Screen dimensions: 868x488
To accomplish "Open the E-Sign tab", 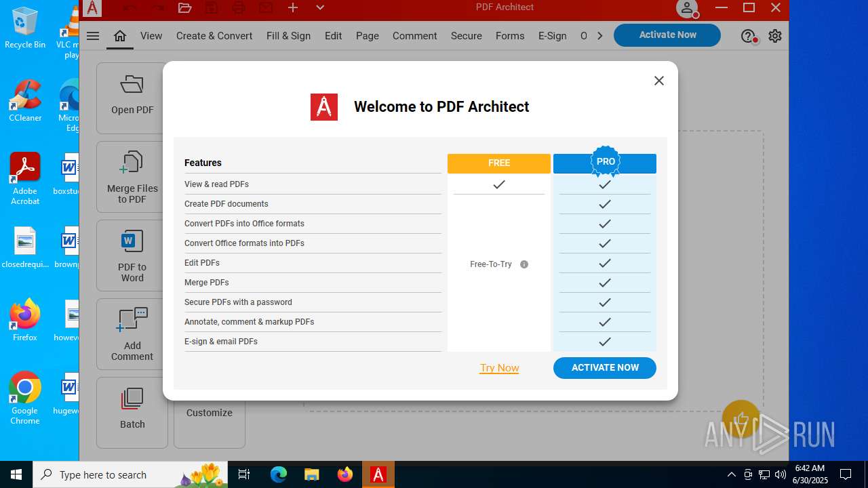I will point(553,36).
